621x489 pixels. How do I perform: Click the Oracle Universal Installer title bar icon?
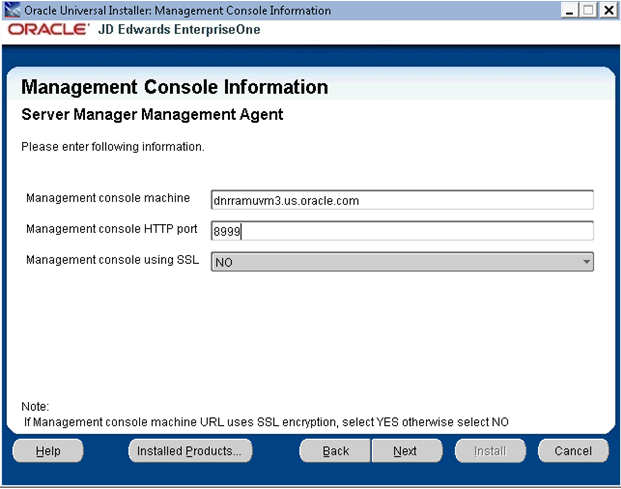12,10
